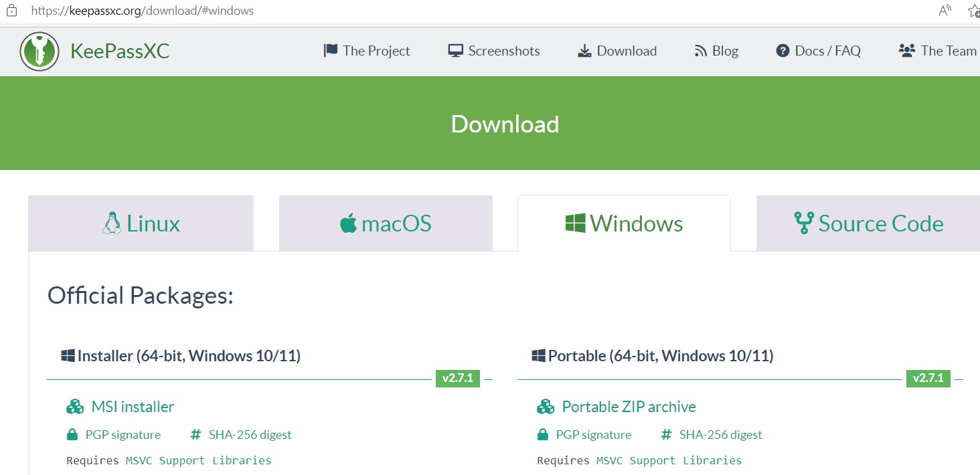The height and width of the screenshot is (475, 980).
Task: Go to Download in the navbar
Action: (617, 51)
